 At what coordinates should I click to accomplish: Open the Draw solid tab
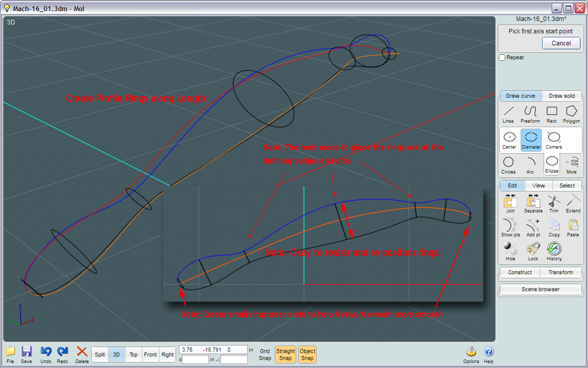pyautogui.click(x=562, y=96)
